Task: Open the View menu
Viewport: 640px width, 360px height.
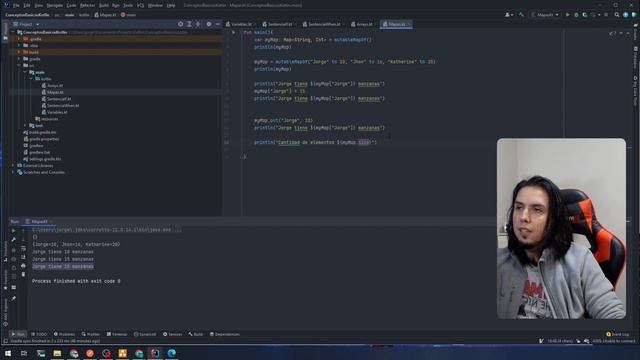Action: 39,5
